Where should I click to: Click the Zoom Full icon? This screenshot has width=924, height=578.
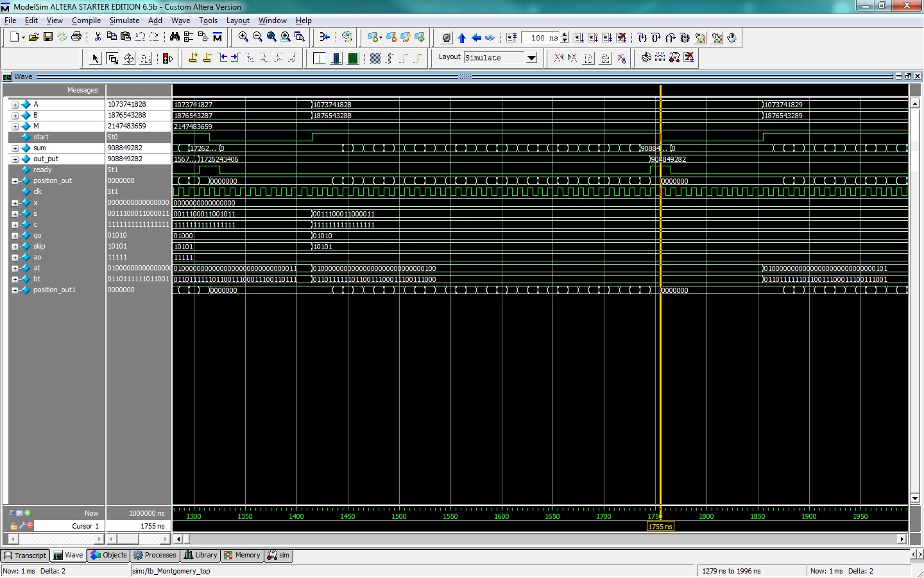[x=271, y=37]
